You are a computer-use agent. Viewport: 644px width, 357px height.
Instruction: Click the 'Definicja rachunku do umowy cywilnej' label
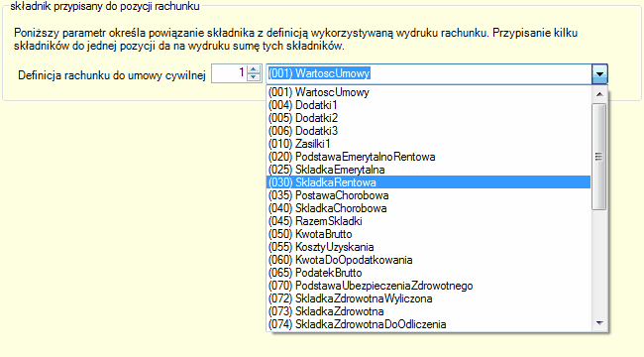[x=112, y=75]
